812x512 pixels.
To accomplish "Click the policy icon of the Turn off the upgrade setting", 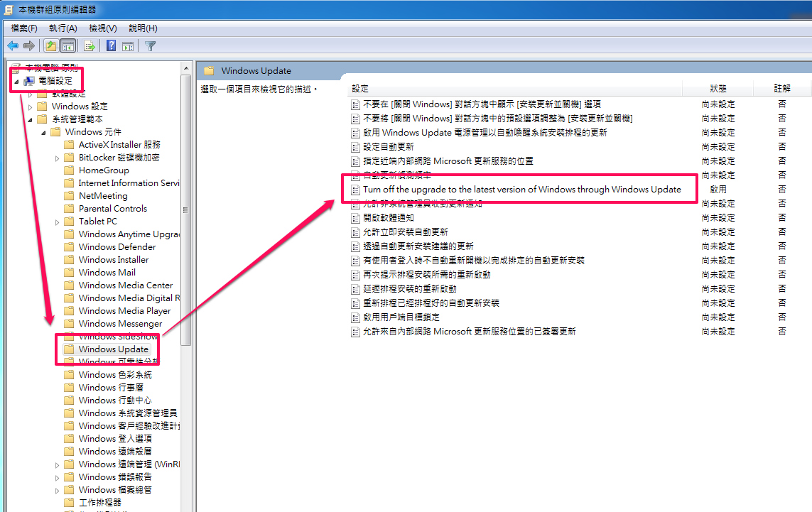I will tap(355, 190).
